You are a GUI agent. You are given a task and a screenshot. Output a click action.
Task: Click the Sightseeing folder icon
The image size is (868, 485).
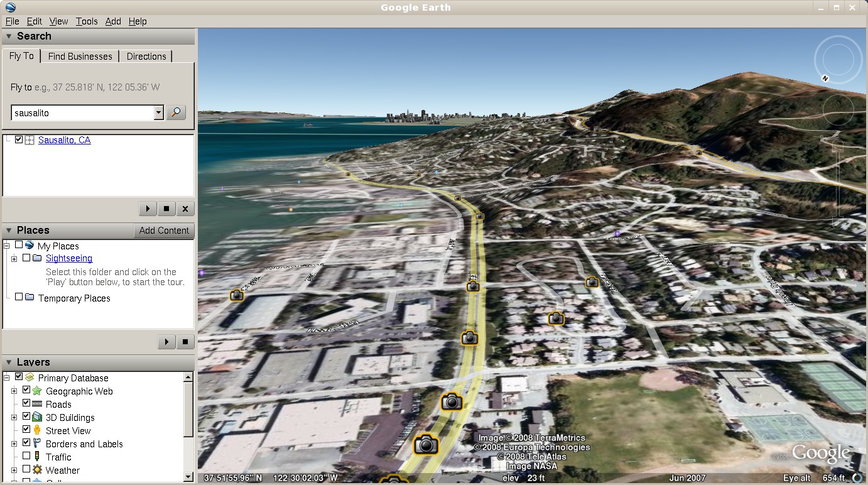37,258
